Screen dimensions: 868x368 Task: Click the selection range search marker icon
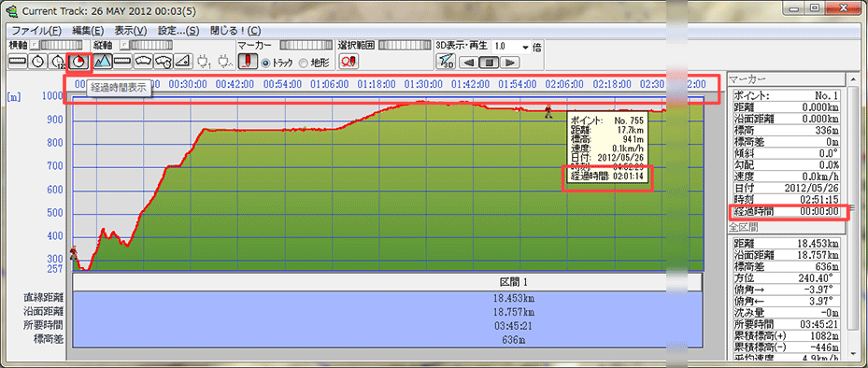click(349, 62)
